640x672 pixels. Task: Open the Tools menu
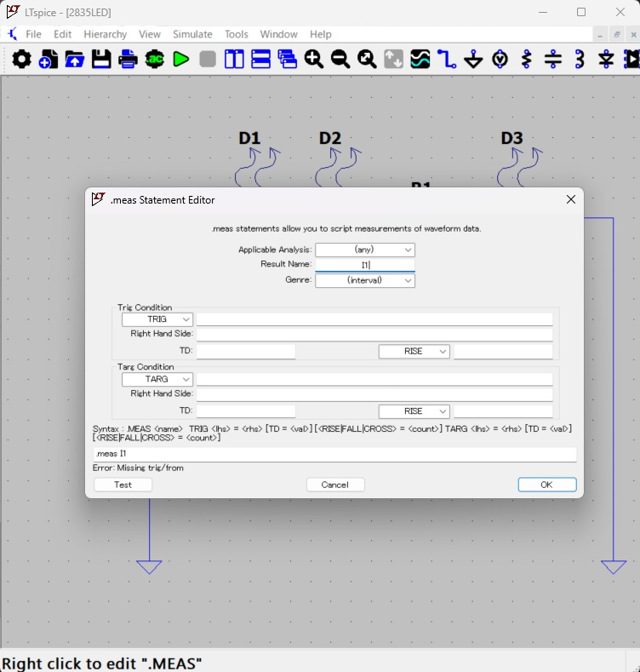coord(237,34)
